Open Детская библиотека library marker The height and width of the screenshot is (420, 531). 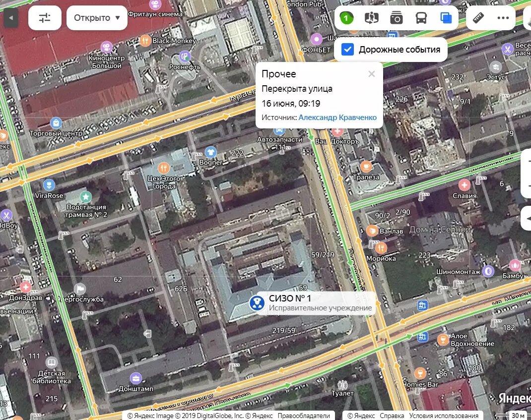[52, 362]
